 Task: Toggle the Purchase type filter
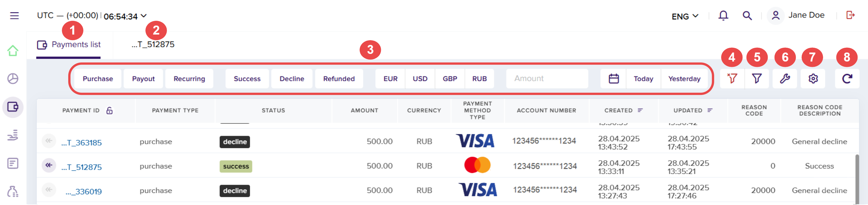98,79
